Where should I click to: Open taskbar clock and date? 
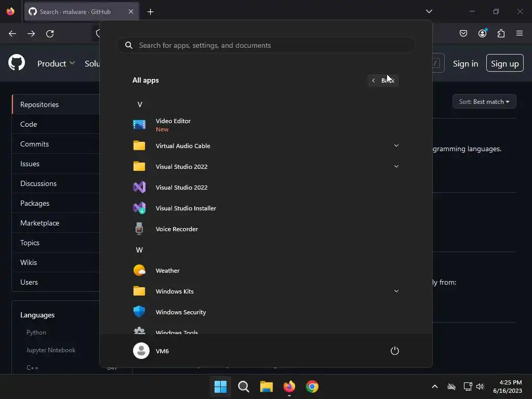508,387
